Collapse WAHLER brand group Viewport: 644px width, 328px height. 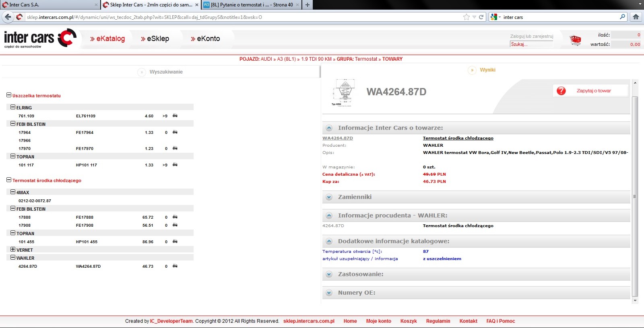coord(13,258)
